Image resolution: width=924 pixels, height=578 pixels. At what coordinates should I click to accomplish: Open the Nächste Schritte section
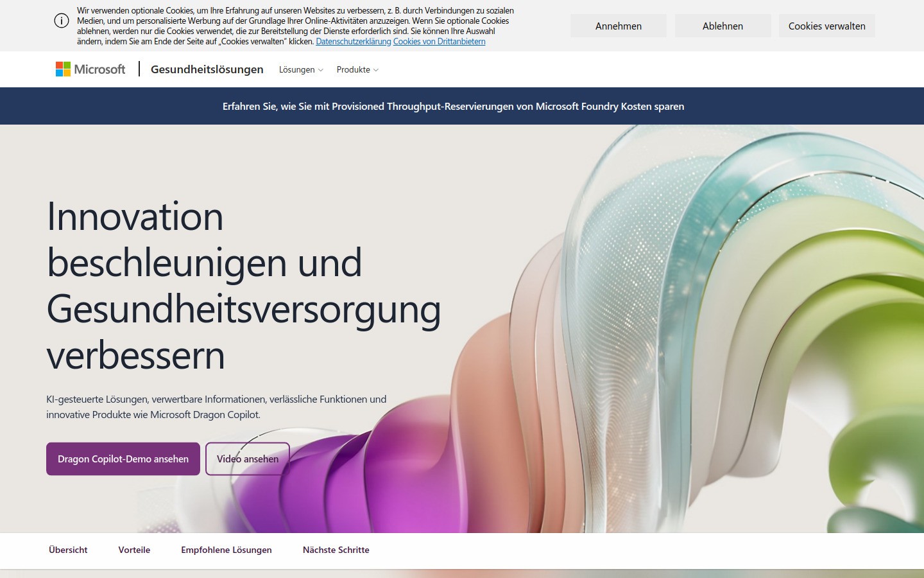coord(336,550)
